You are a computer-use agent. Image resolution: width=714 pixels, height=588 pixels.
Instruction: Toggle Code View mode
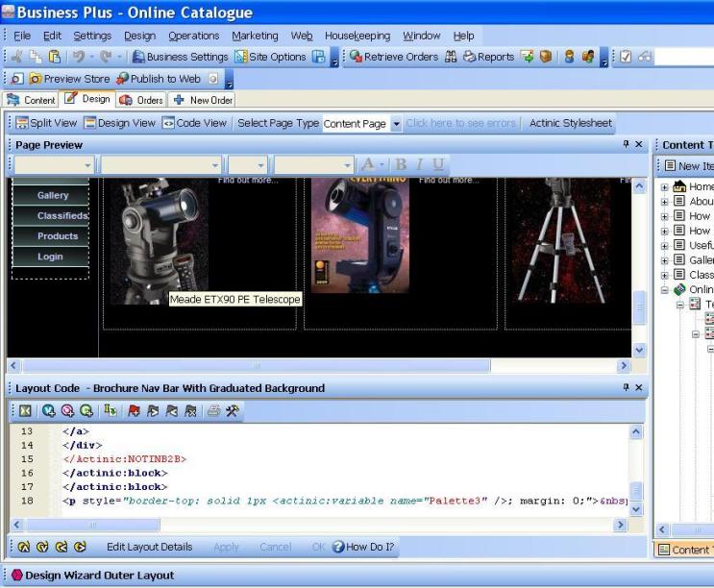tap(194, 123)
